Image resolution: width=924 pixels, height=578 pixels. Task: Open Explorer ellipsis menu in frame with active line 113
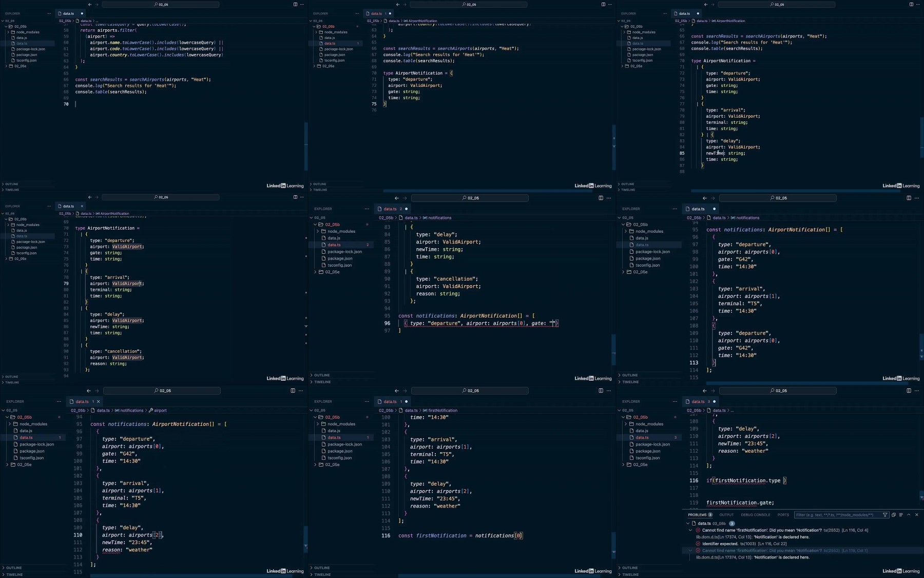pyautogui.click(x=675, y=209)
